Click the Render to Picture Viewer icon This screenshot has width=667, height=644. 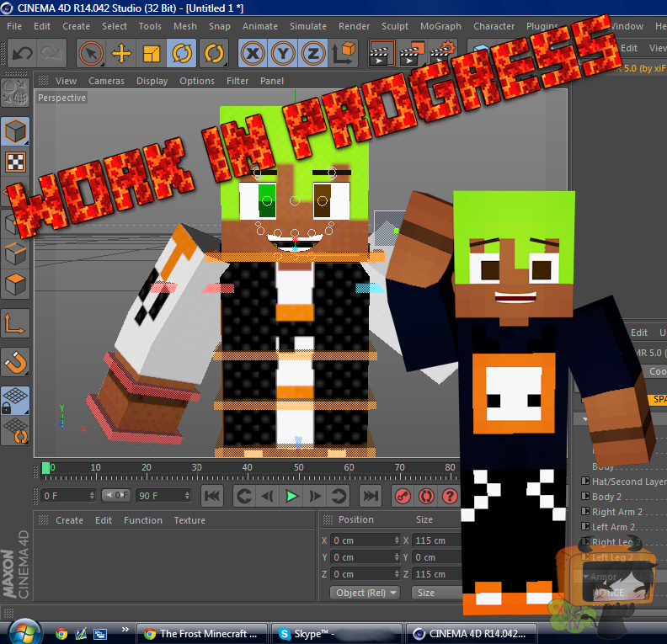pos(412,53)
